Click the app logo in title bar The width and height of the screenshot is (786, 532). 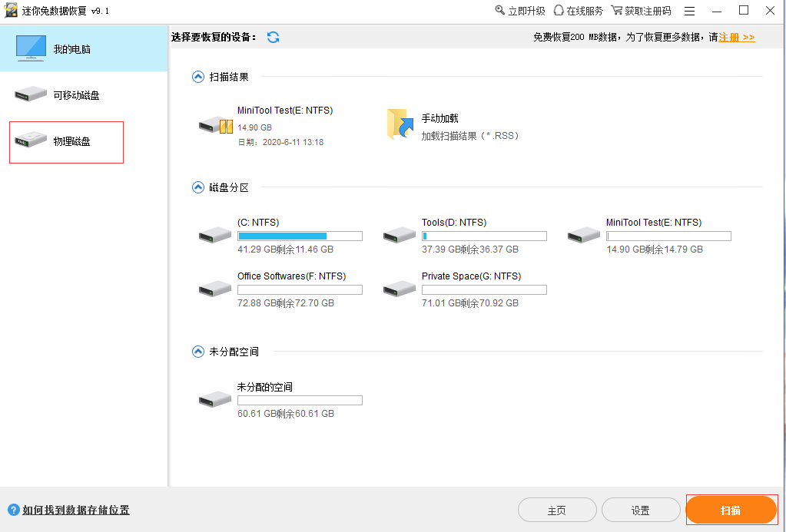(11, 10)
